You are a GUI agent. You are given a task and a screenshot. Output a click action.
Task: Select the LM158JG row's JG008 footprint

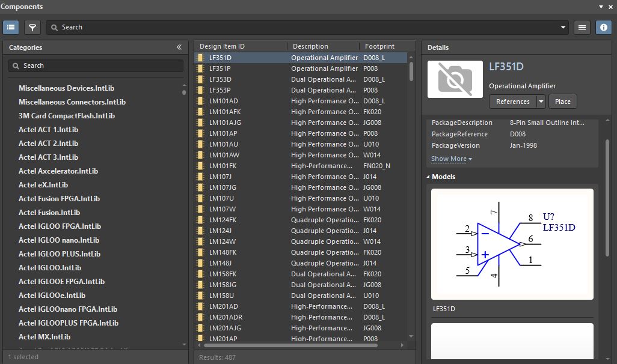372,285
